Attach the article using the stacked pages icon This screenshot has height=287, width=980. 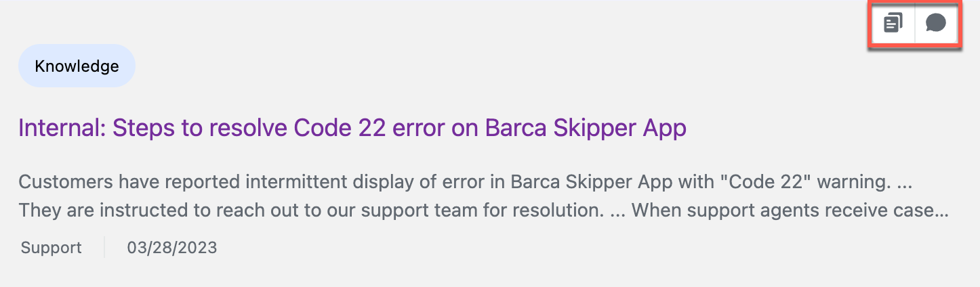point(893,24)
